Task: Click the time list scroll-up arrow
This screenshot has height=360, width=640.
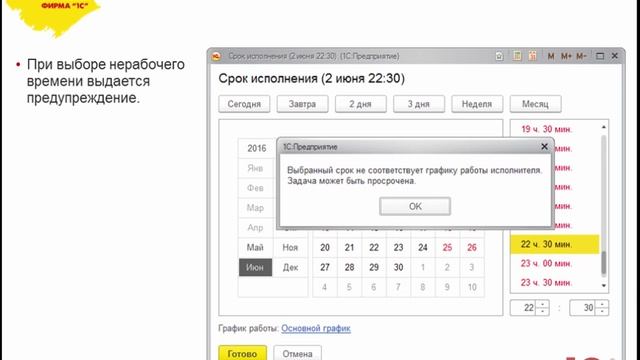Action: pyautogui.click(x=604, y=127)
